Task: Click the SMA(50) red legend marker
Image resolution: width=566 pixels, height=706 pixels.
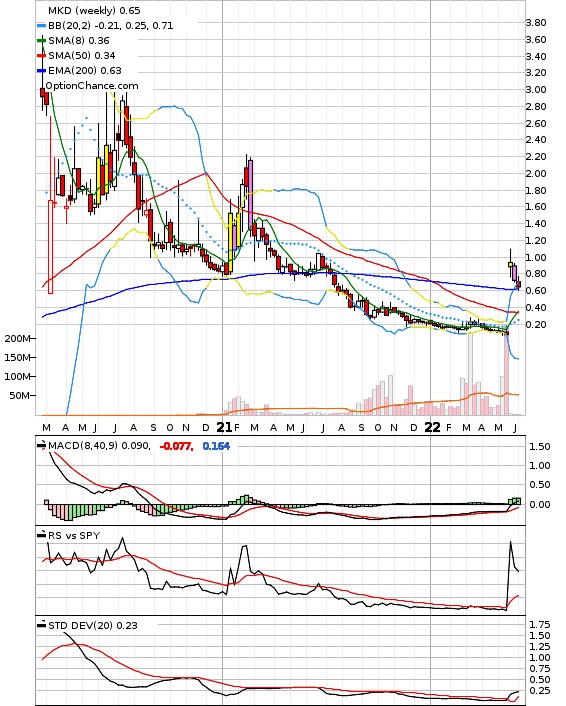Action: (41, 56)
